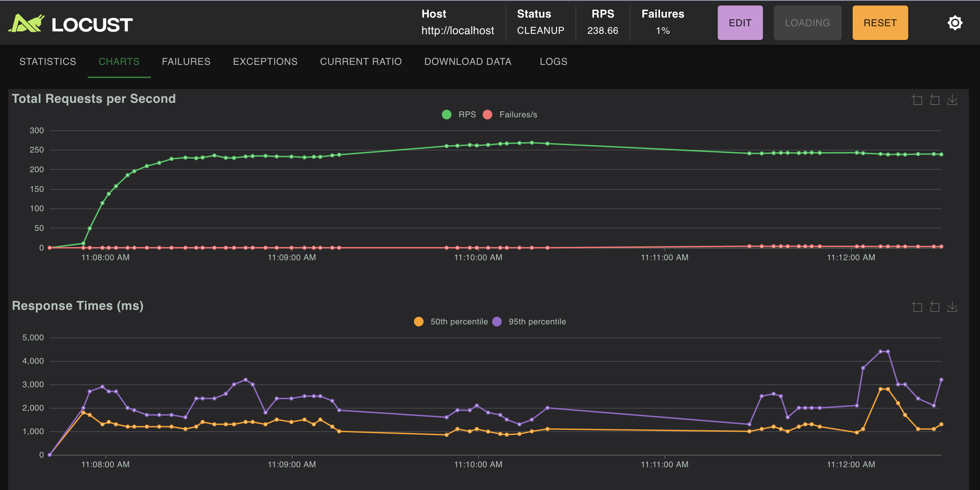980x490 pixels.
Task: Click the Locust logo
Action: click(70, 23)
